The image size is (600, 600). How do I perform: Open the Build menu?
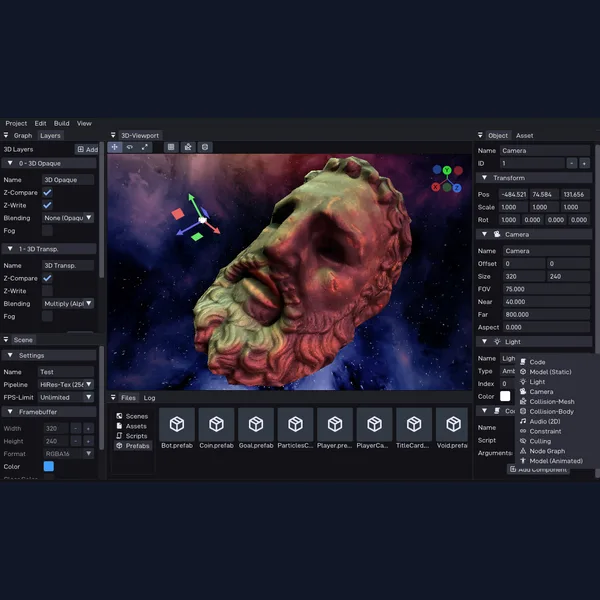point(62,123)
